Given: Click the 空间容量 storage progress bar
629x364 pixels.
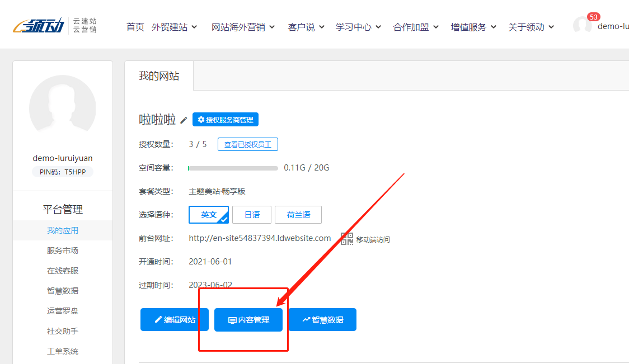Looking at the screenshot, I should click(x=234, y=168).
